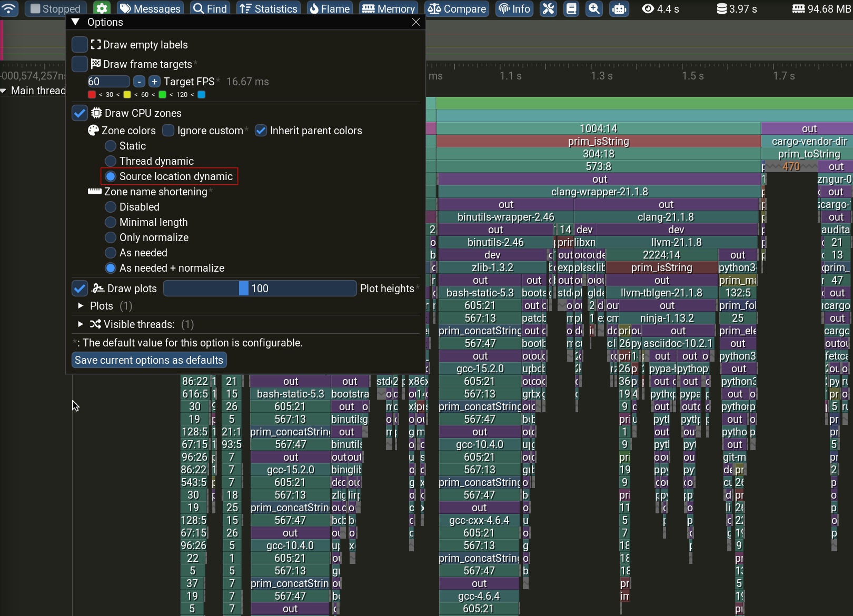Select As needed name shortening
Image resolution: width=853 pixels, height=616 pixels.
click(111, 253)
